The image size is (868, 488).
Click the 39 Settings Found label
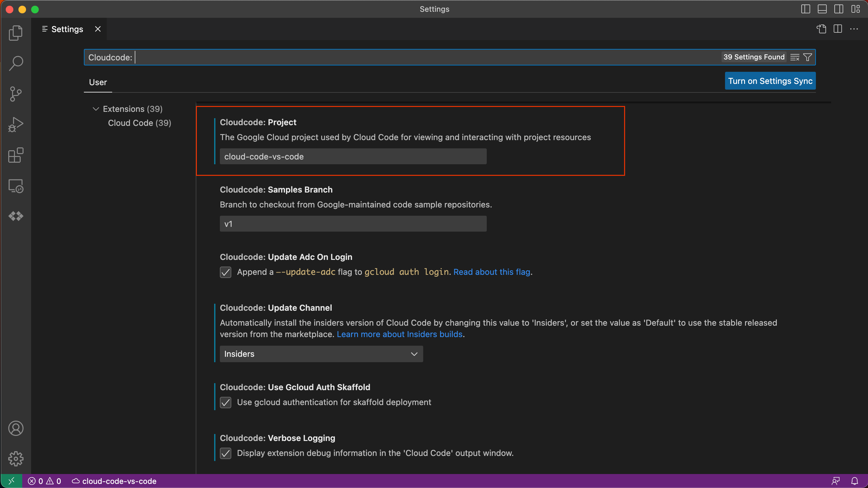pos(754,57)
